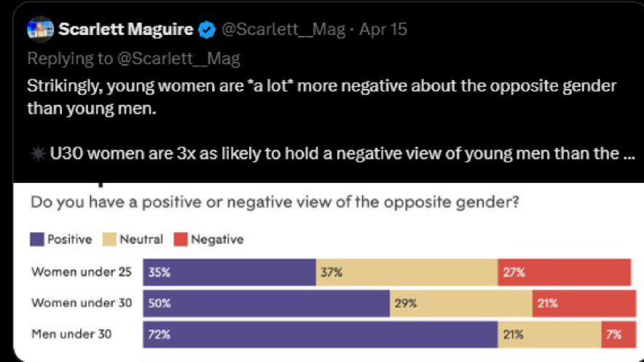Open the chart image question heading
Viewport: 644px width, 362px height.
[x=275, y=202]
